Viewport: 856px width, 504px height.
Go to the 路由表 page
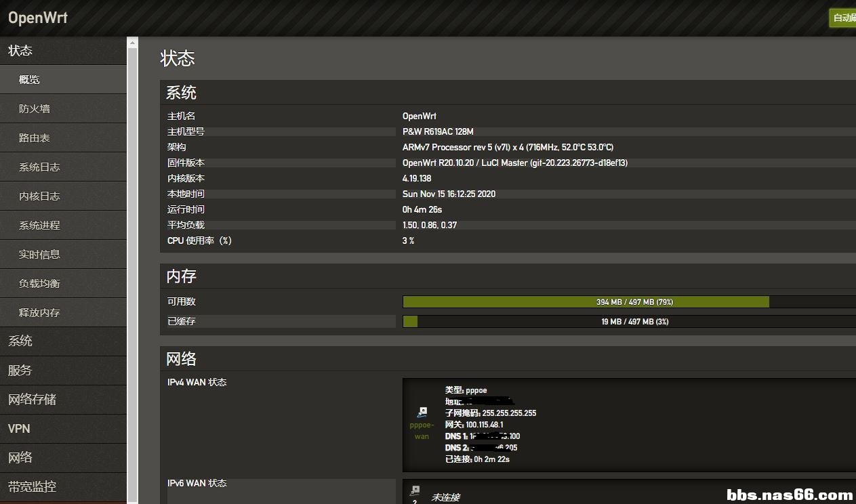pyautogui.click(x=35, y=138)
